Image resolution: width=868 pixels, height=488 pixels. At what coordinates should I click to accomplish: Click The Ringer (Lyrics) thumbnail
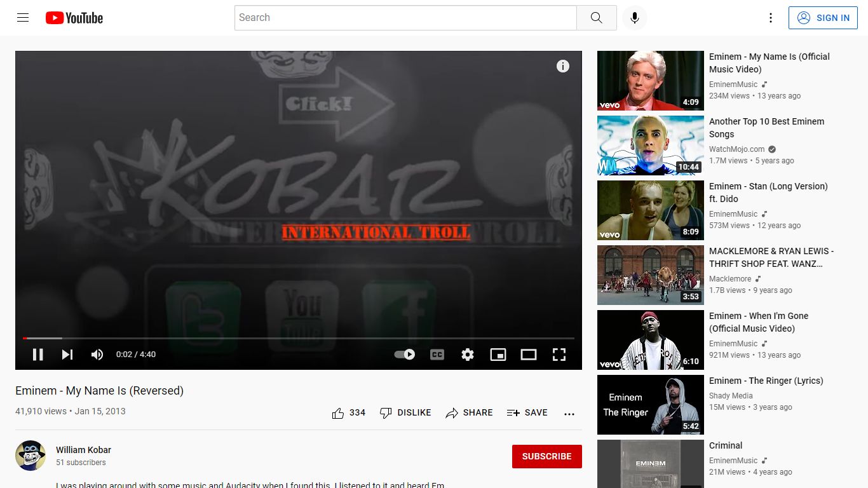[x=651, y=405]
